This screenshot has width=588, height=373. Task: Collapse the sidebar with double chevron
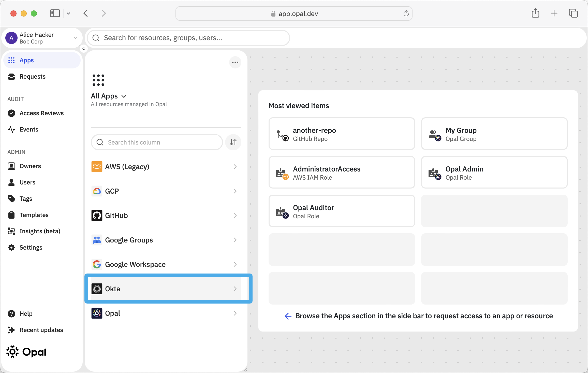tap(84, 49)
